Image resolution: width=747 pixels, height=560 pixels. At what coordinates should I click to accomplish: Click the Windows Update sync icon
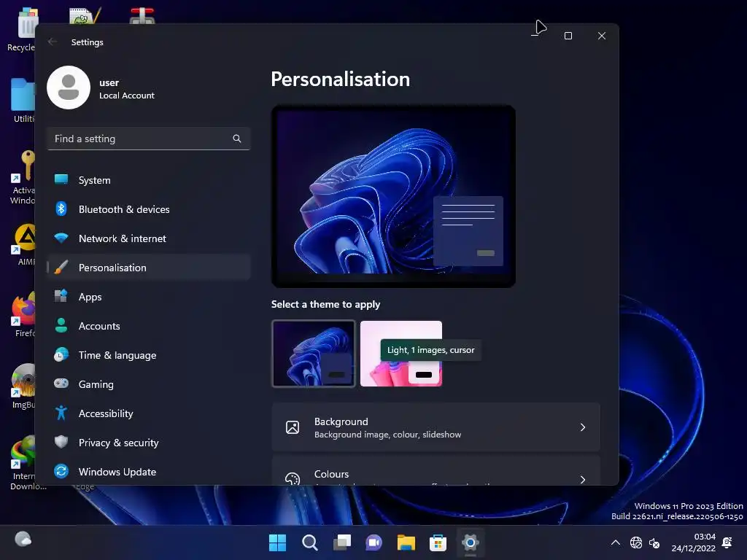click(x=61, y=471)
